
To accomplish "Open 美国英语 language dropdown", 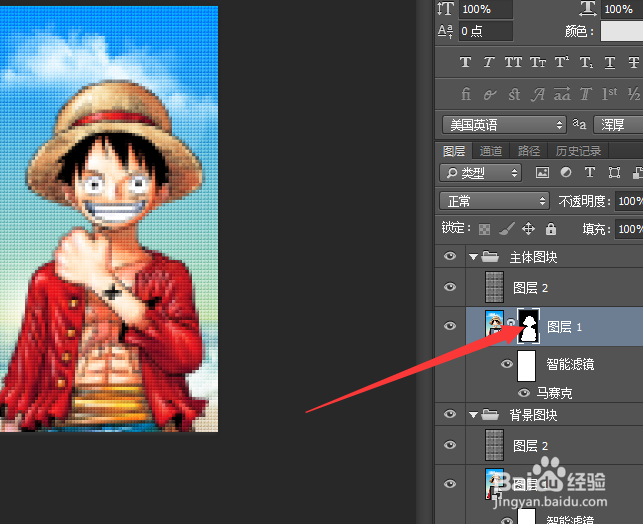I will point(504,125).
